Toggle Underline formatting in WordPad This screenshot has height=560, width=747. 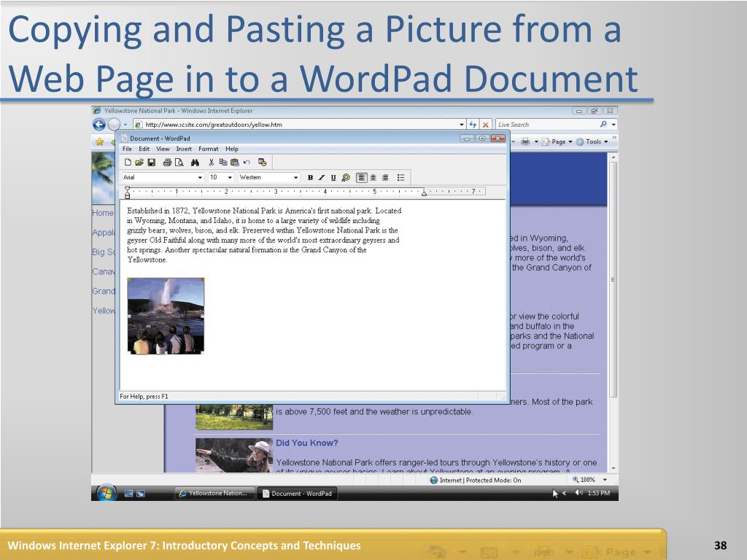[x=333, y=178]
